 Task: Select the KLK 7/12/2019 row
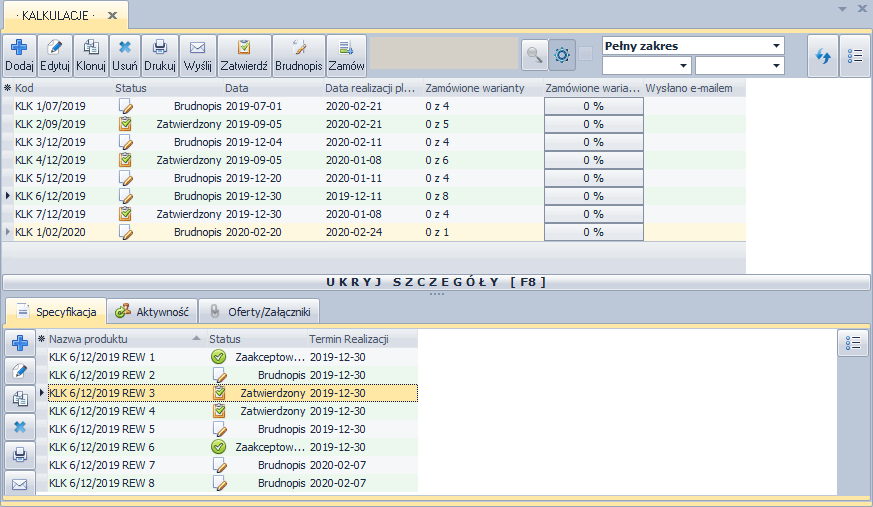click(374, 214)
